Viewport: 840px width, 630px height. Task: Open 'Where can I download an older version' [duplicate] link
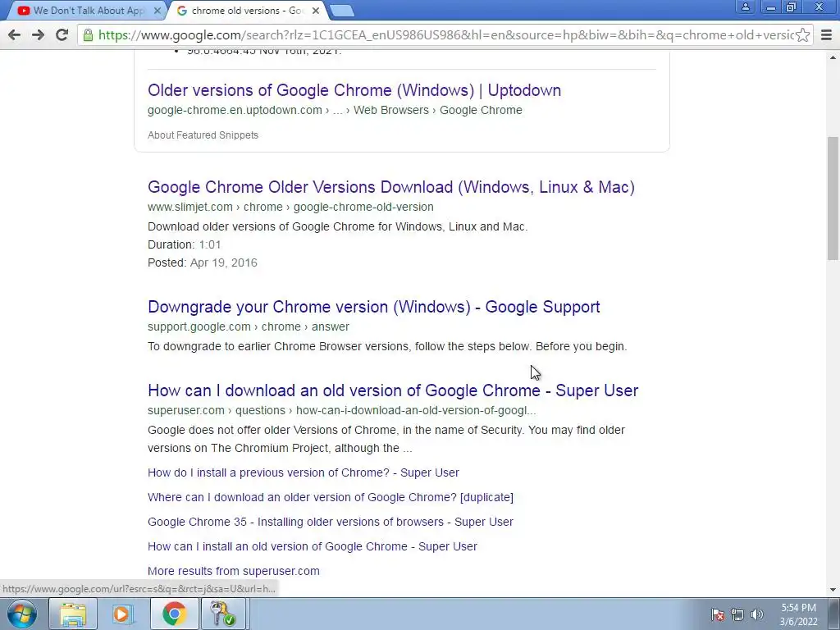pos(331,497)
